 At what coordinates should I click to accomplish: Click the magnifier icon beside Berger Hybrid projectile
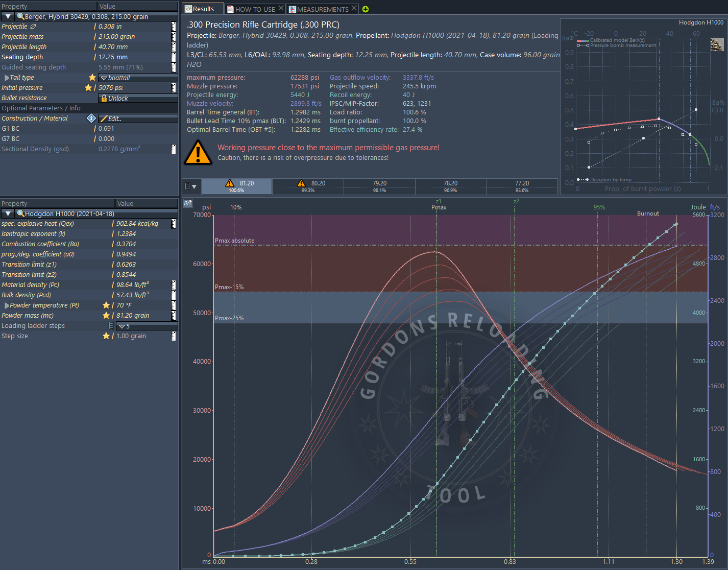(20, 16)
